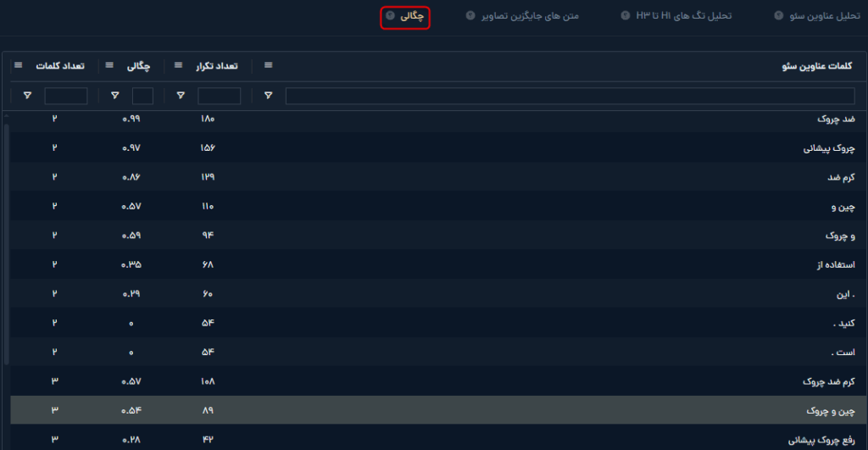Click filter funnel icon for کلمات عناوین سئو column
The image size is (868, 450).
(x=269, y=96)
